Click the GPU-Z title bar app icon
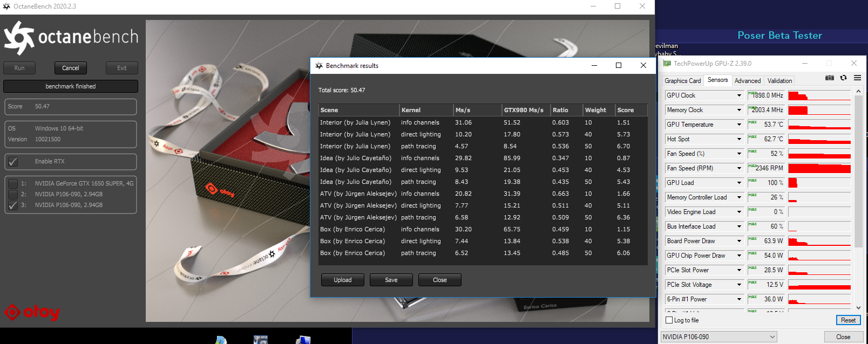868x344 pixels. click(x=667, y=64)
